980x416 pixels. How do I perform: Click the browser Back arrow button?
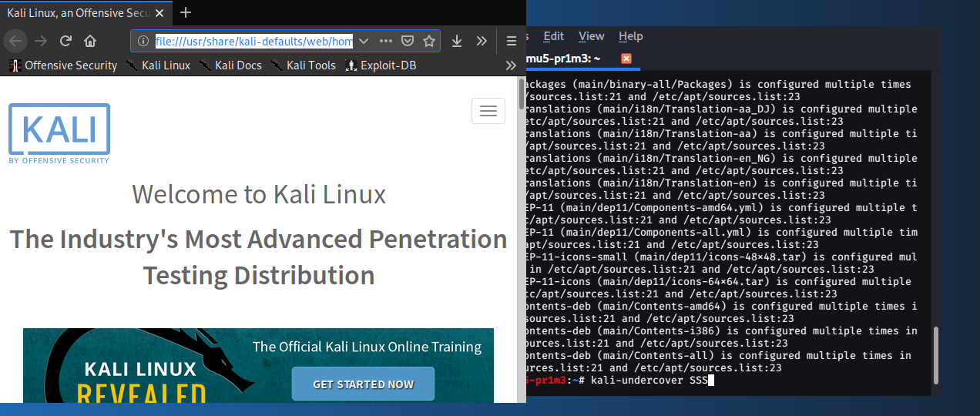click(16, 41)
